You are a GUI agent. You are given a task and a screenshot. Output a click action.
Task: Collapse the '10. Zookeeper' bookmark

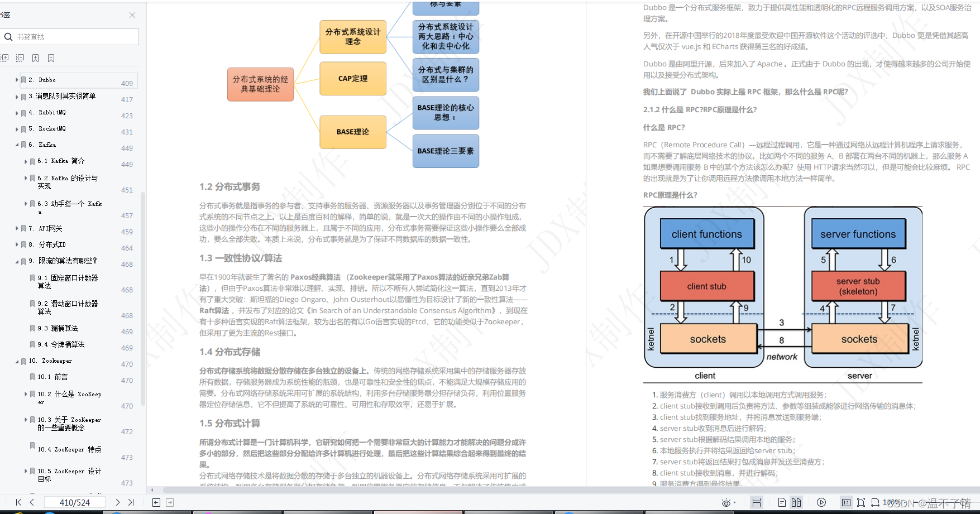click(17, 362)
